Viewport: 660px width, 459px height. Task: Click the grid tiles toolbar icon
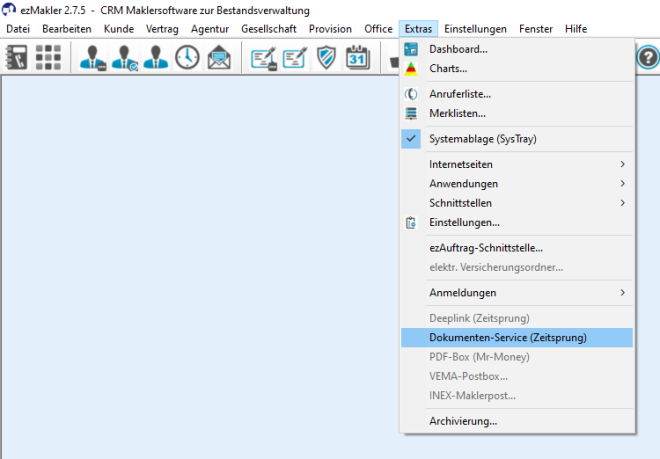(48, 58)
